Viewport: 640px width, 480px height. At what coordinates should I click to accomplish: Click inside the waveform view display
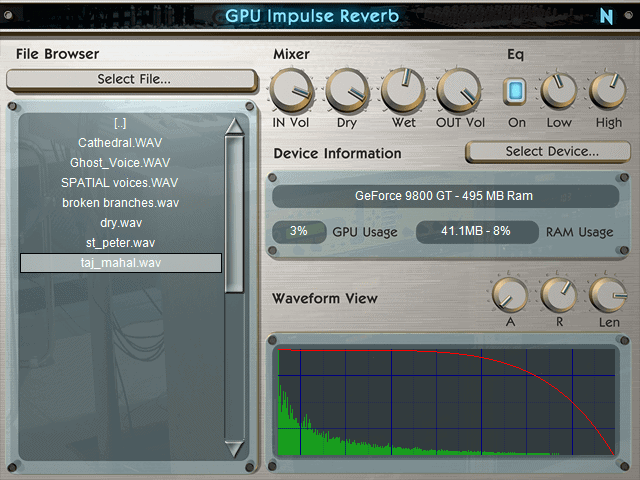coord(447,402)
